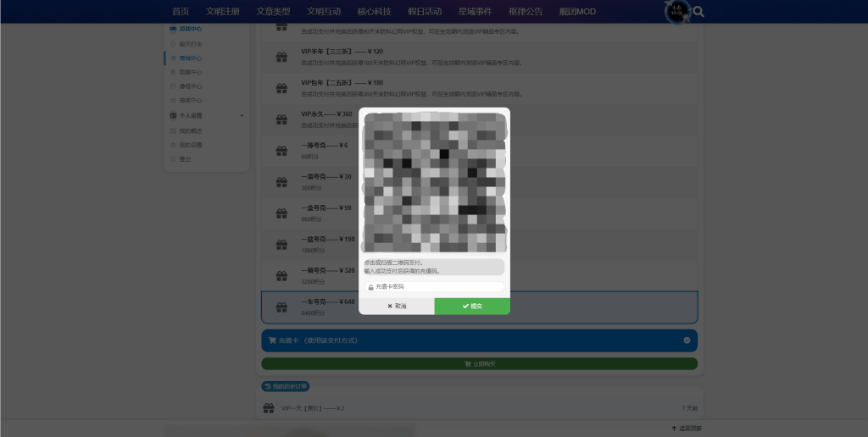Click the 充值卡密码 input field

(435, 286)
